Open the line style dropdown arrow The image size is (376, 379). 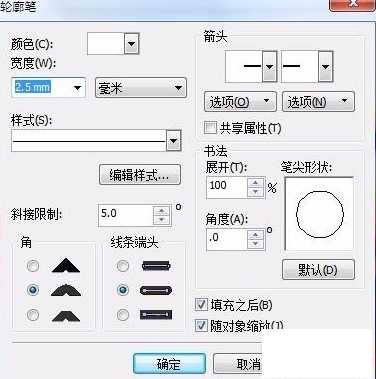pyautogui.click(x=173, y=141)
